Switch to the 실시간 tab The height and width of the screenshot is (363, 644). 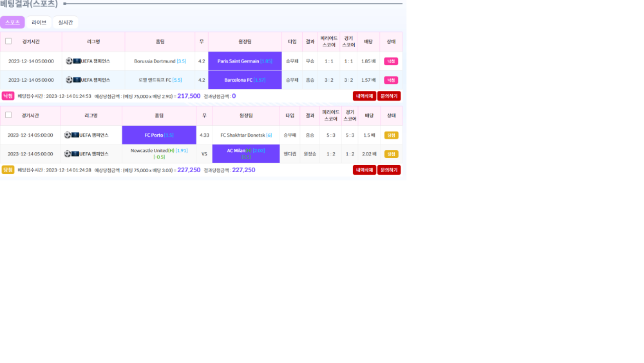click(66, 23)
